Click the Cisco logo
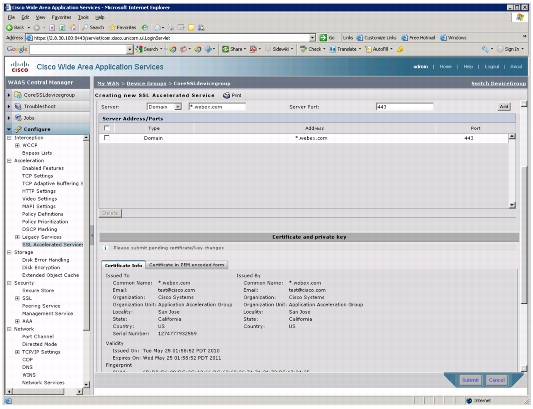 tap(20, 67)
